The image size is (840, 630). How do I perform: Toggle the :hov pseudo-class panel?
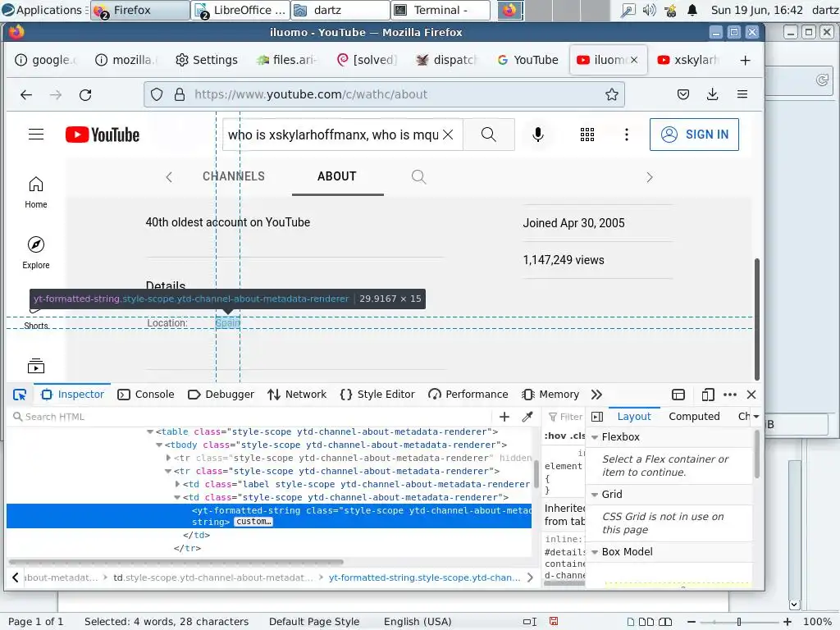(x=555, y=436)
